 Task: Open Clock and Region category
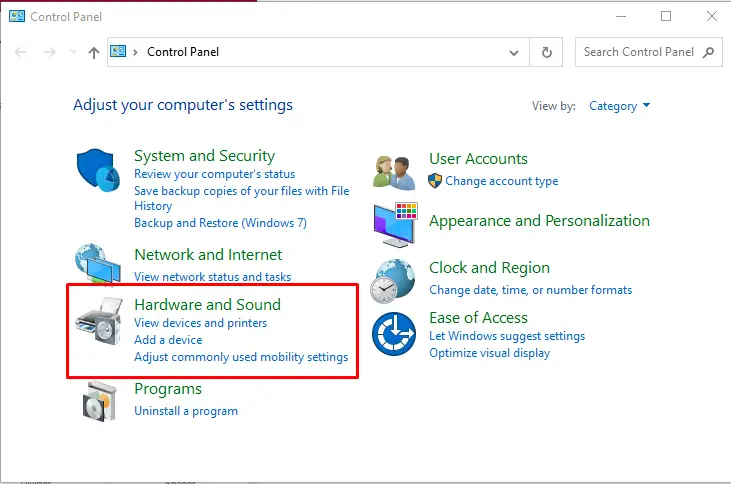coord(490,268)
